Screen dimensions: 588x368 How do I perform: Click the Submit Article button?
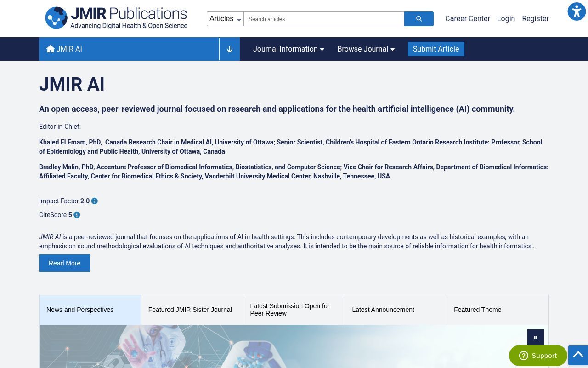point(436,49)
